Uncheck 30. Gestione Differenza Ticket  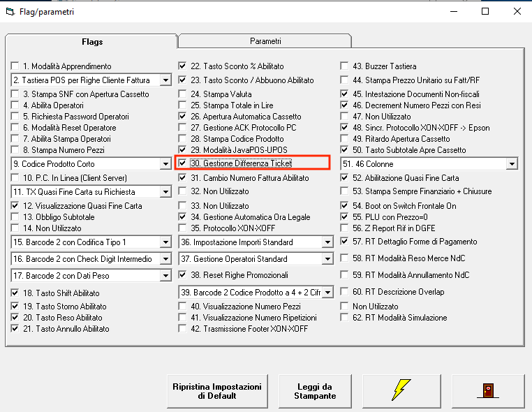[182, 163]
